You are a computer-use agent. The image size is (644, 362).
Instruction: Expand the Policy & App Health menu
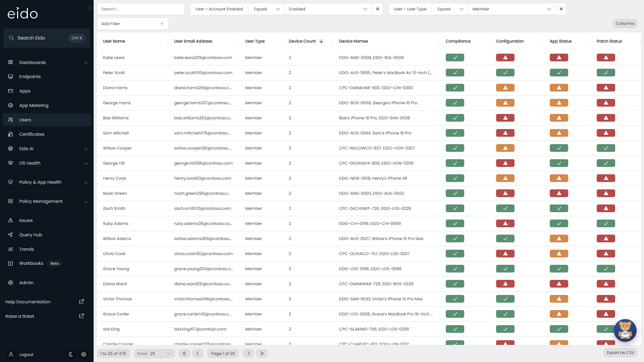(x=47, y=182)
